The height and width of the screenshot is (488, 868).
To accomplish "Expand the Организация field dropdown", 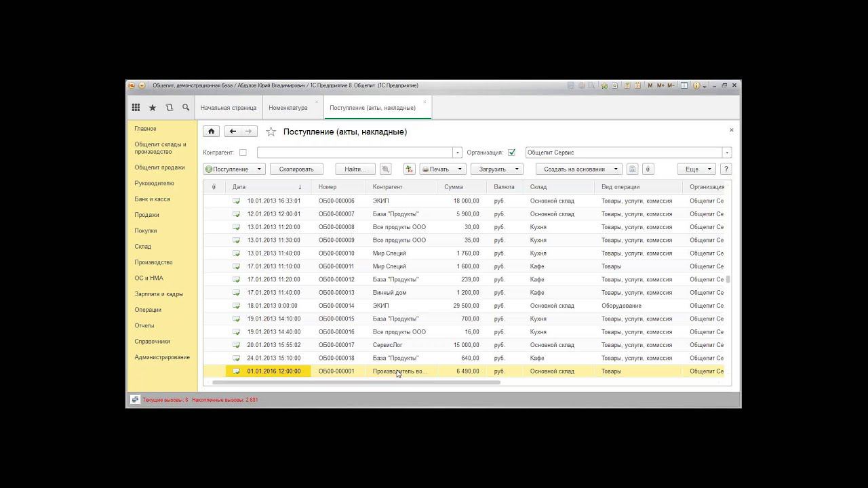I will click(x=727, y=152).
